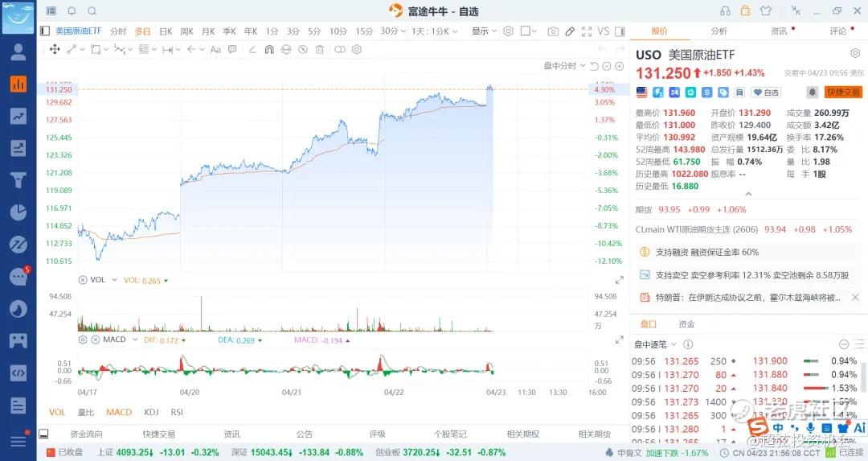Screen dimensions: 868x461
Task: Collapse the quote details with up chevron
Action: pyautogui.click(x=748, y=194)
